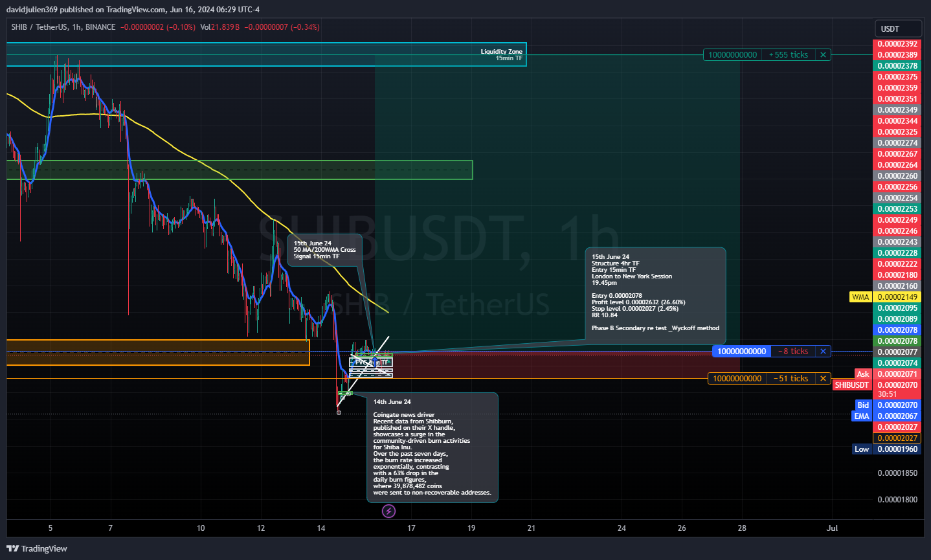Select the Liquidity Zone 15min TF label
This screenshot has height=560, width=931.
click(501, 54)
